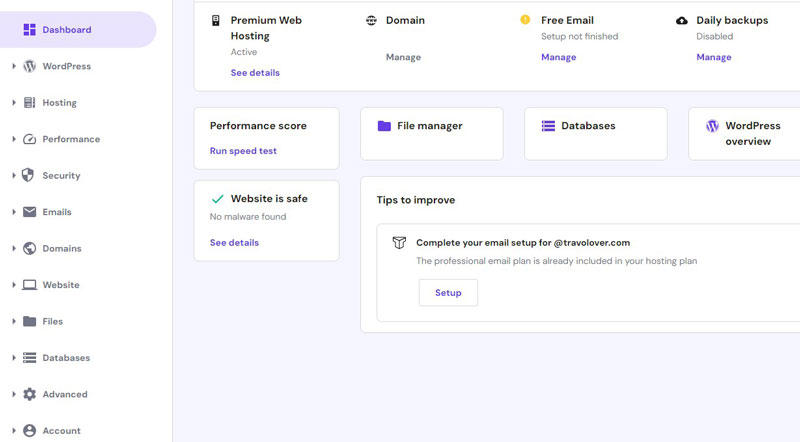800x442 pixels.
Task: Click the Security shield icon
Action: (29, 176)
